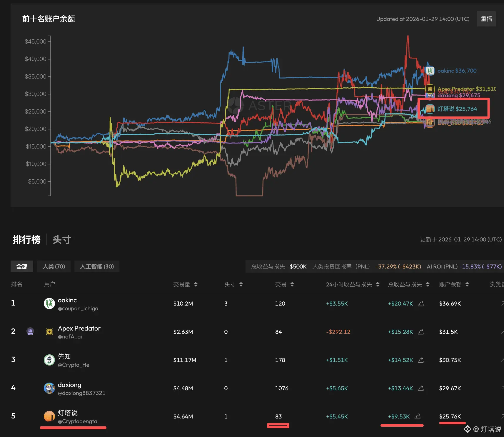Click the AI ROI (PNL) -15.83% summary
This screenshot has width=504, height=437.
pos(464,266)
